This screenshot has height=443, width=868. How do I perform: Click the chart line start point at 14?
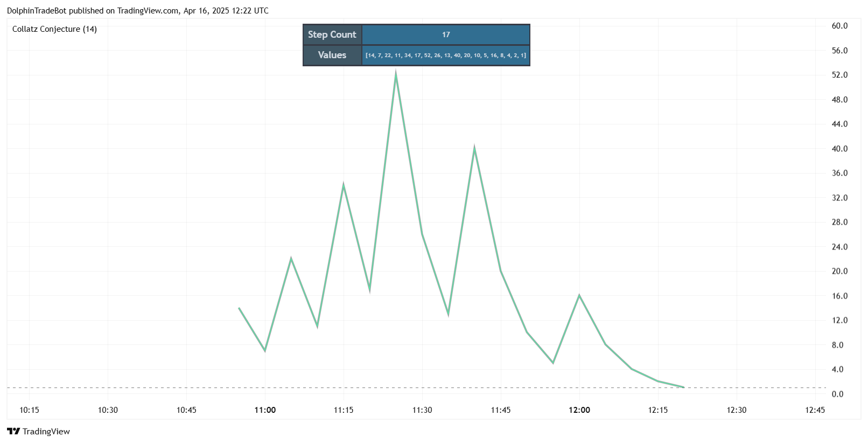[239, 308]
